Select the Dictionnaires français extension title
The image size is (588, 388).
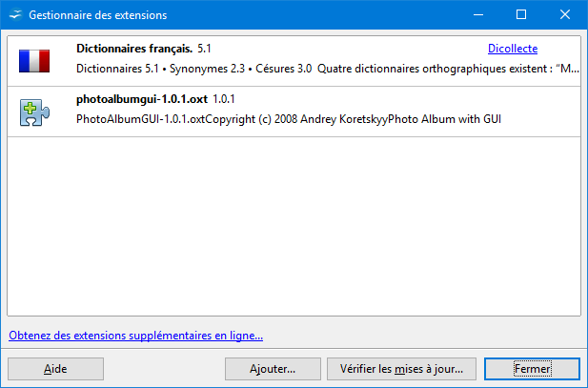134,49
